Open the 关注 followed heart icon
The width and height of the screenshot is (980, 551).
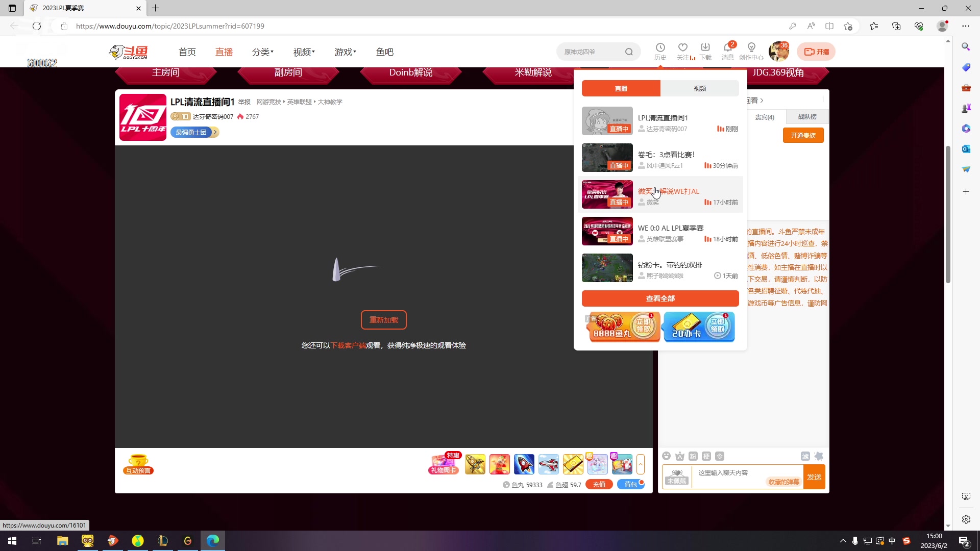pos(683,51)
